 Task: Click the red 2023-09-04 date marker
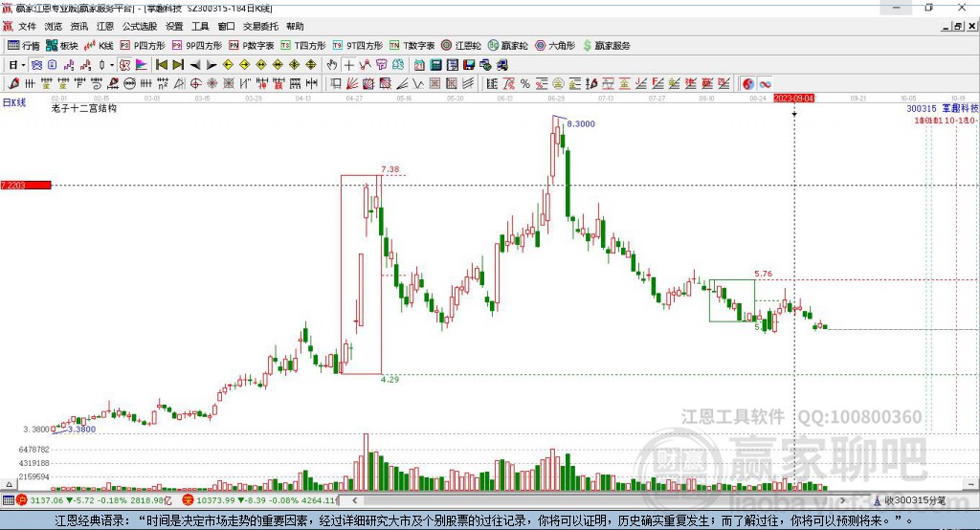point(793,99)
